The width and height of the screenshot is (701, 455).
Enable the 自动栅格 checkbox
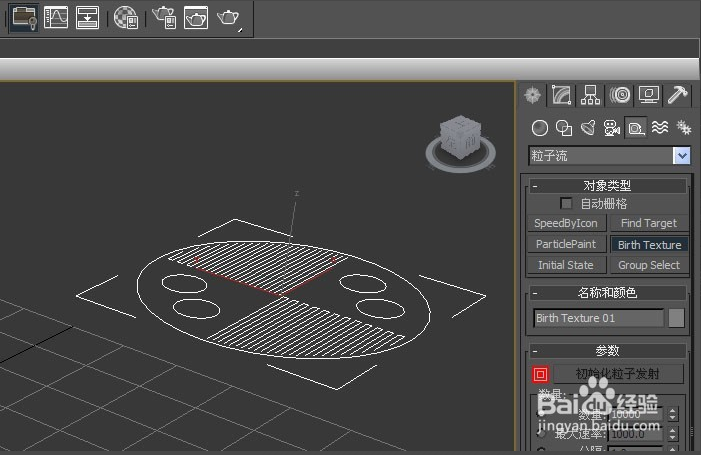(x=566, y=204)
